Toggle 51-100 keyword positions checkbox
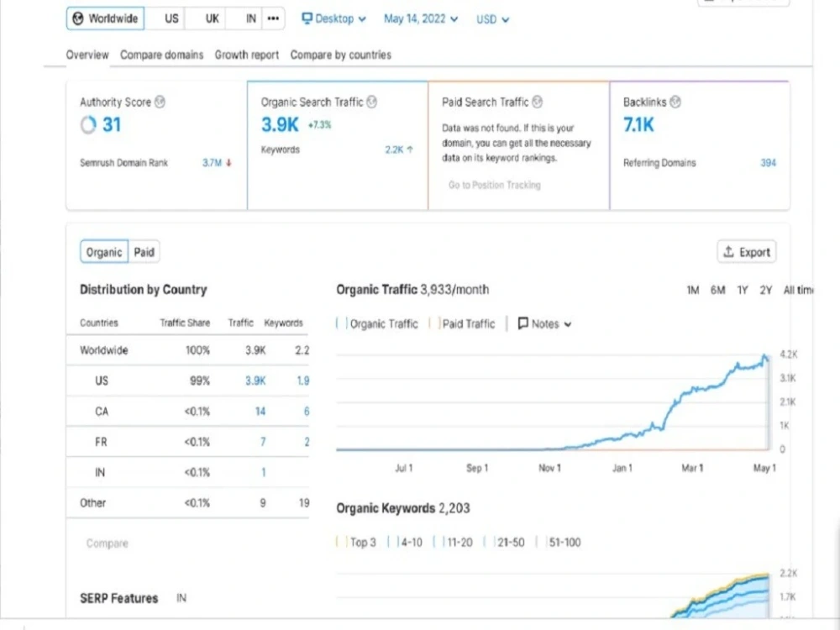 tap(541, 542)
